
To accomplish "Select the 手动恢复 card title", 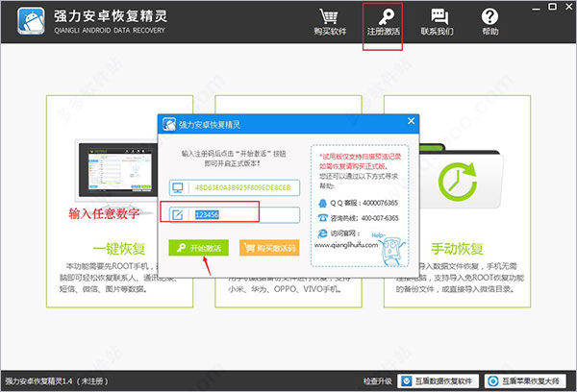I will 457,249.
